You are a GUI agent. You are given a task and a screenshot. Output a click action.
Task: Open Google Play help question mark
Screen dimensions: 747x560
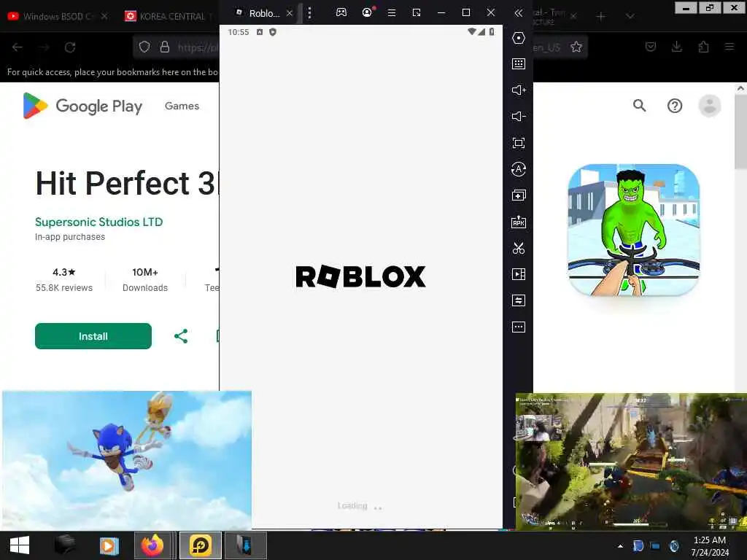[x=675, y=106]
